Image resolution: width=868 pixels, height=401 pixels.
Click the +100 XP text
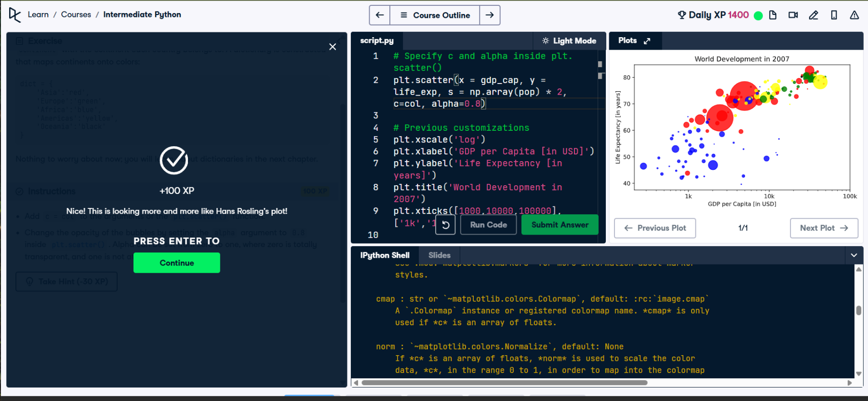point(177,191)
